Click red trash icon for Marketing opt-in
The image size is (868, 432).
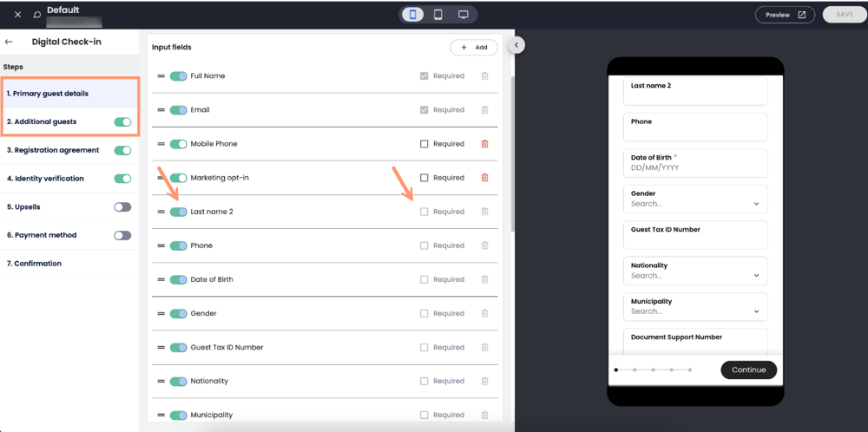pos(484,178)
